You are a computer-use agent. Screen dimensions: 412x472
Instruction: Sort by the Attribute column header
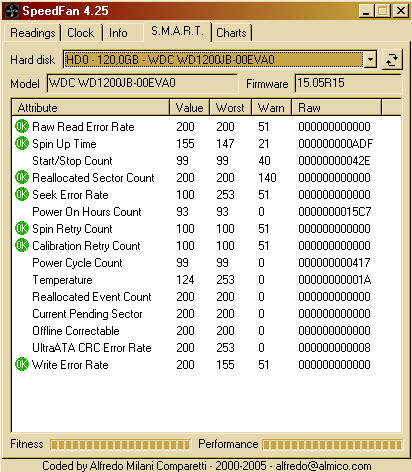coord(91,108)
